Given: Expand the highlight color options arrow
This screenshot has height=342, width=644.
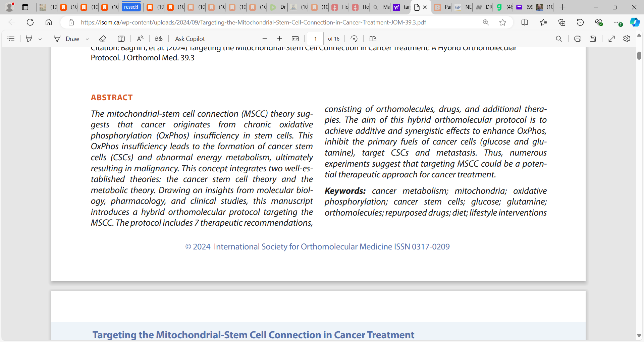Looking at the screenshot, I should point(40,39).
